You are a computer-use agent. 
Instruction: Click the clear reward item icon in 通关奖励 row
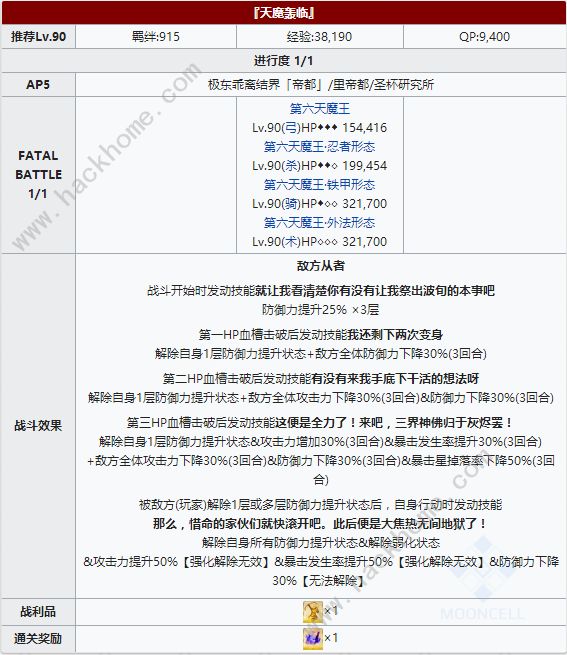[x=313, y=639]
